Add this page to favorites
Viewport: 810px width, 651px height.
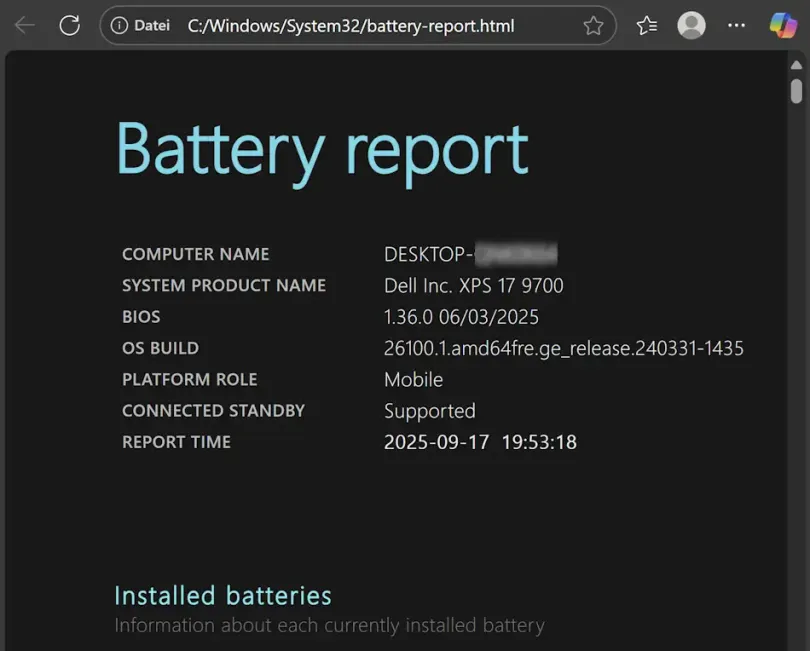(x=594, y=25)
